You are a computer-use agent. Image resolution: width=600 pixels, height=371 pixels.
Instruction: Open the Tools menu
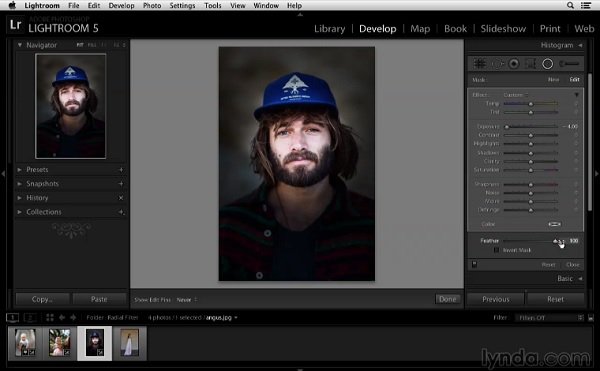pos(213,5)
